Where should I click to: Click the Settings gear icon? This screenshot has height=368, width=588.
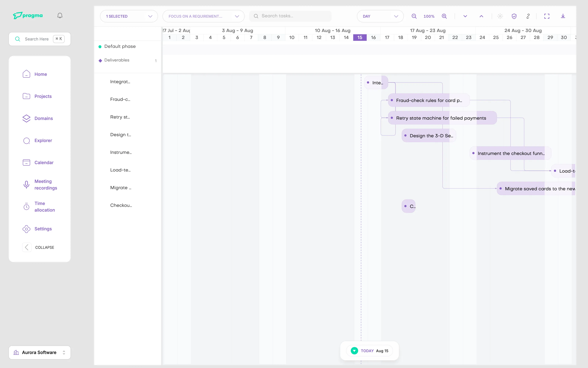click(x=26, y=229)
